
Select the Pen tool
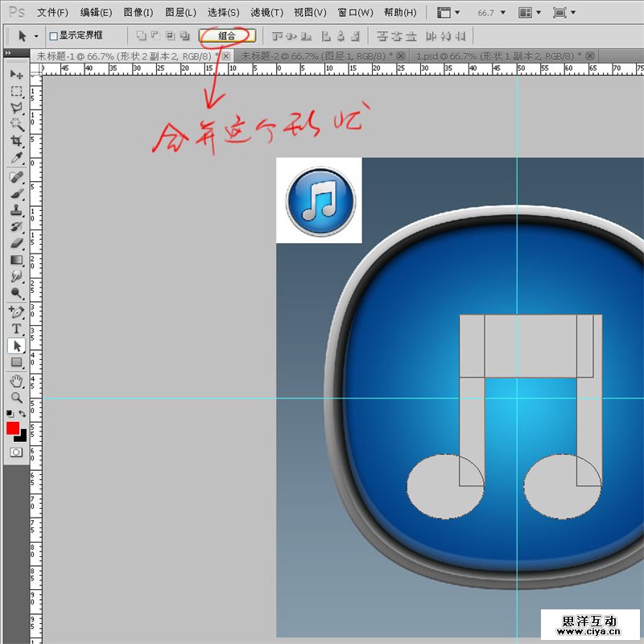16,312
